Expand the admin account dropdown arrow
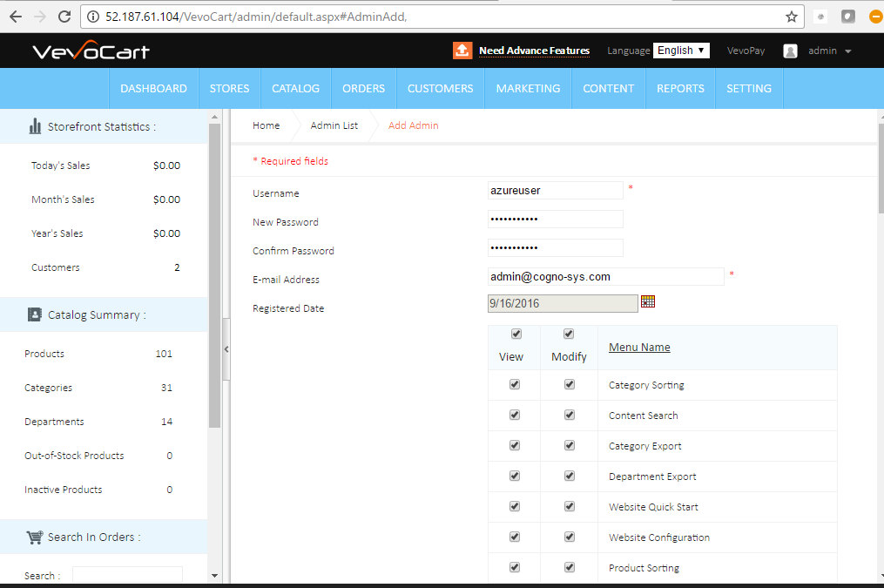Screen dimensions: 884x588 pyautogui.click(x=848, y=51)
